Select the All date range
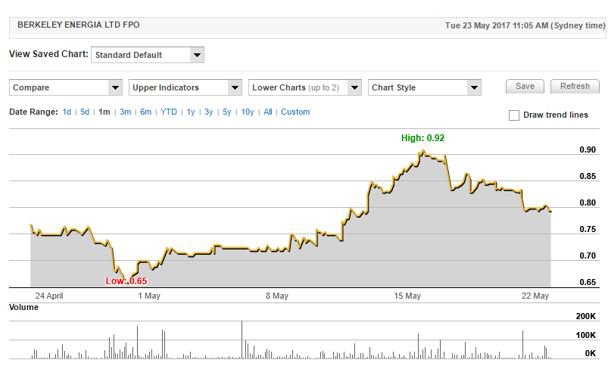This screenshot has width=616, height=380. 268,112
